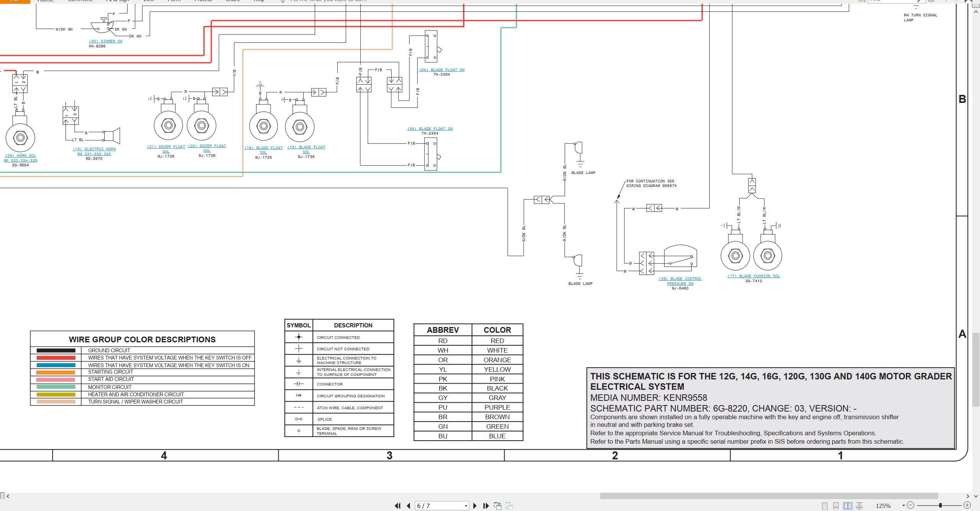Jump to the last page button
This screenshot has width=980, height=511.
pyautogui.click(x=486, y=506)
